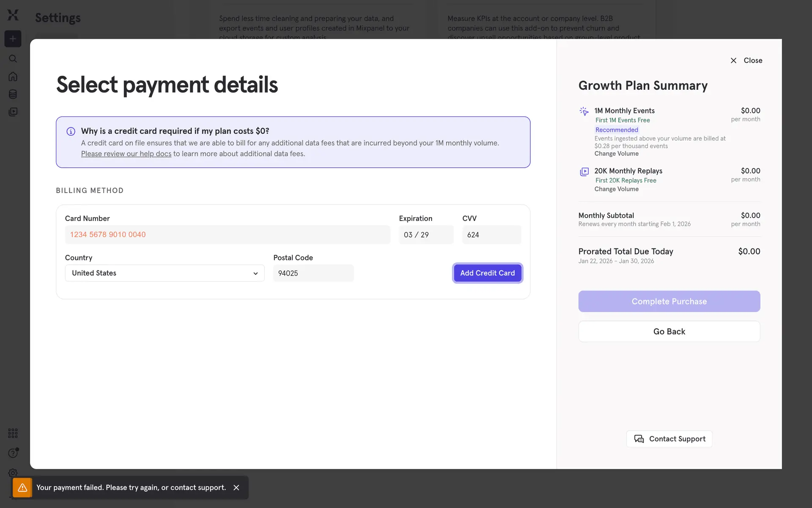This screenshot has width=812, height=508.
Task: Open session replay icon in sidebar
Action: pos(13,112)
